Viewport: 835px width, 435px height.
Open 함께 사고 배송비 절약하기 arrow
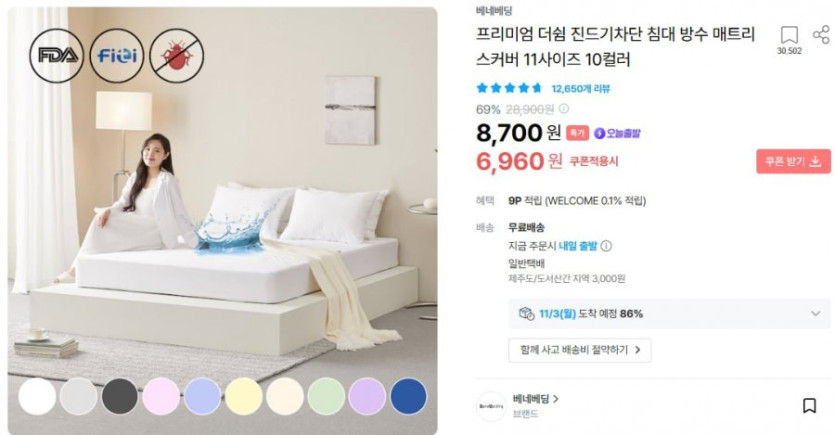click(637, 350)
